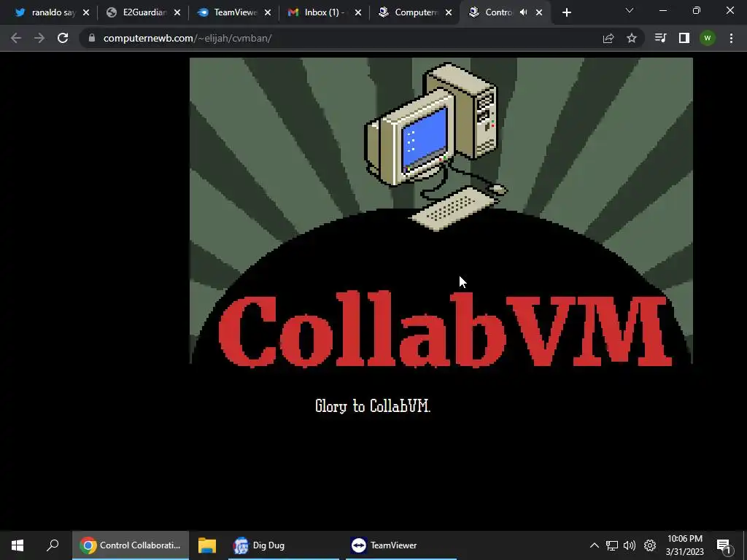Close the Gmail Inbox tab
The image size is (747, 560).
pos(358,13)
